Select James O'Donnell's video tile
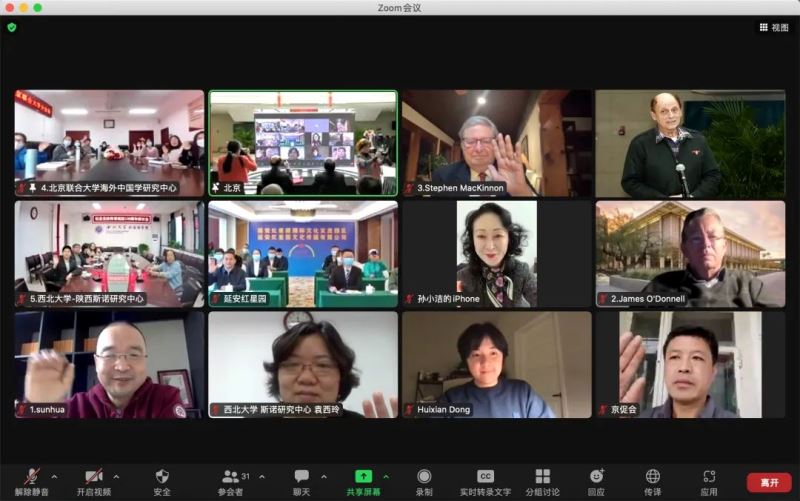Viewport: 800px width, 501px height. 689,253
